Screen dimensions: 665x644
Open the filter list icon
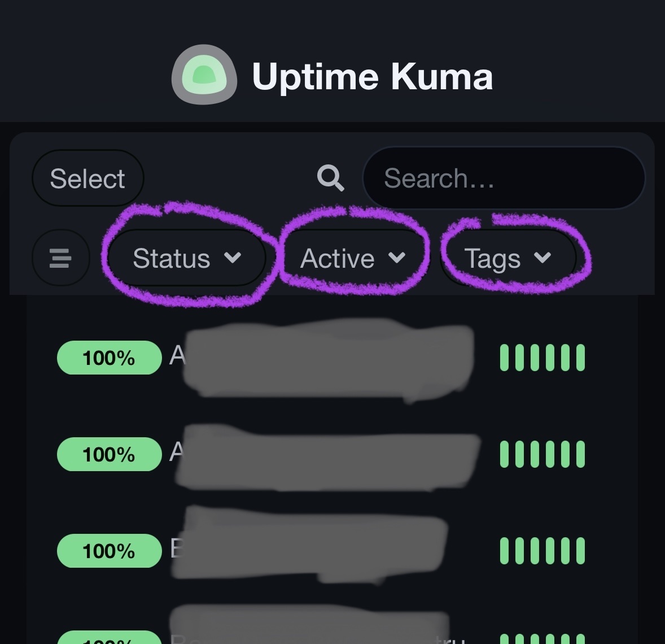point(60,258)
